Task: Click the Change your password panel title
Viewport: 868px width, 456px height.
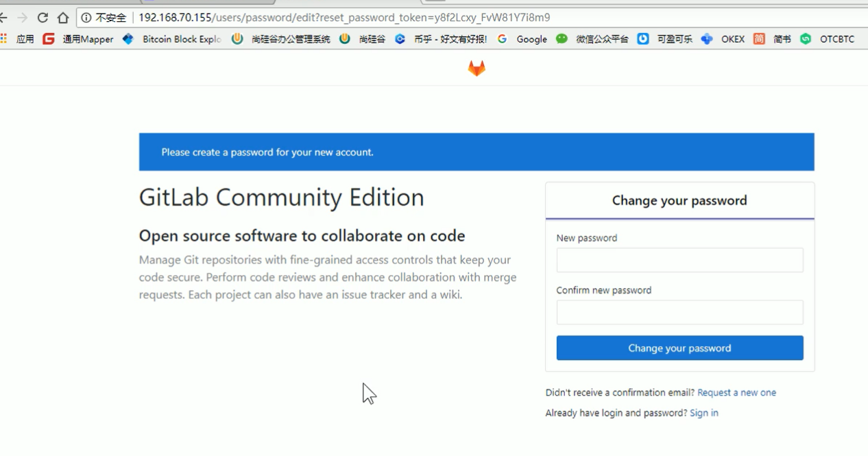Action: tap(679, 201)
